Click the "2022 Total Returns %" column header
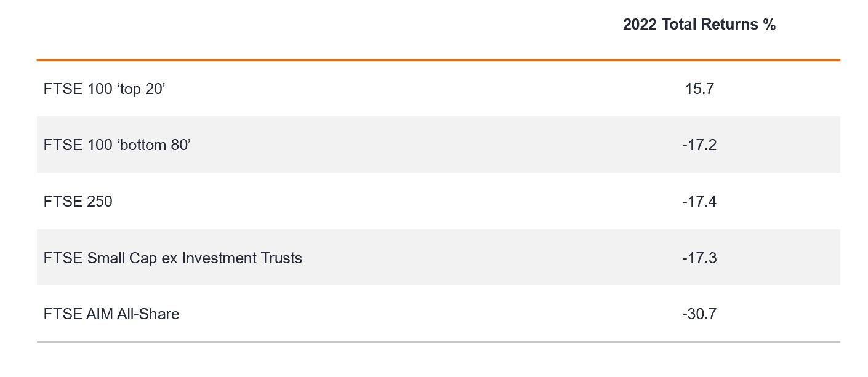This screenshot has height=377, width=868. (x=699, y=25)
